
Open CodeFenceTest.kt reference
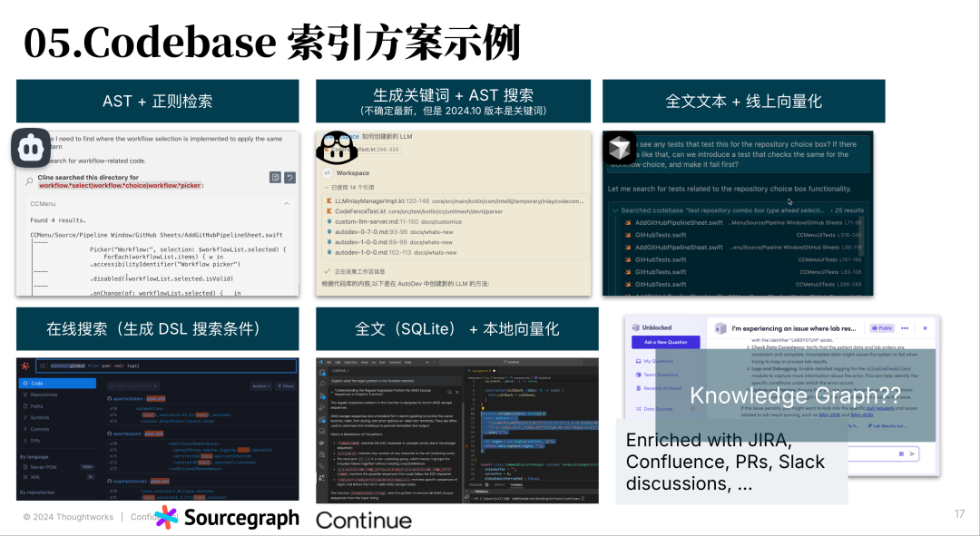coord(415,211)
